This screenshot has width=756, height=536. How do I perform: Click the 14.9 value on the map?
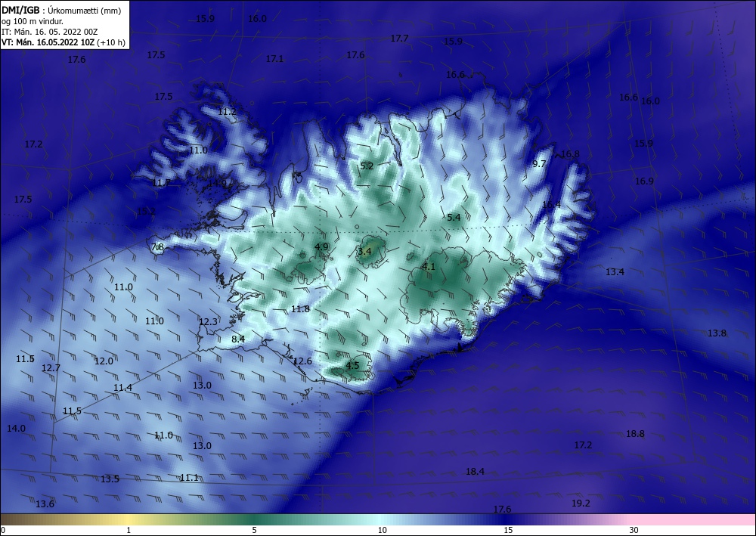(x=218, y=183)
